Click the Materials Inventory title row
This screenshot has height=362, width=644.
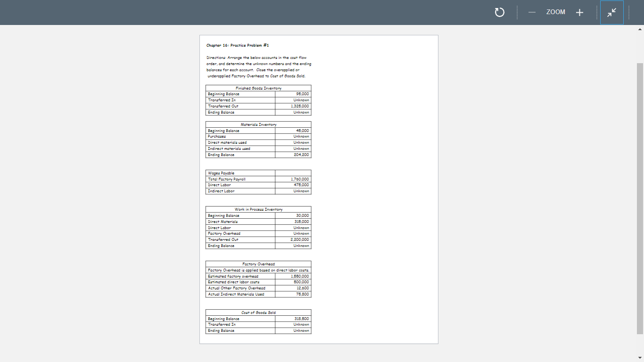coord(258,124)
